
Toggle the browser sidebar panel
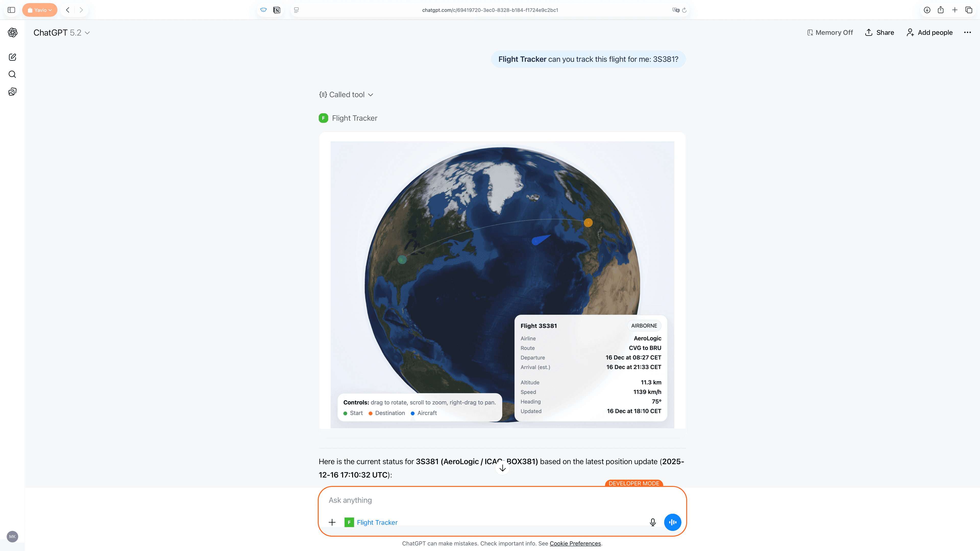click(11, 10)
